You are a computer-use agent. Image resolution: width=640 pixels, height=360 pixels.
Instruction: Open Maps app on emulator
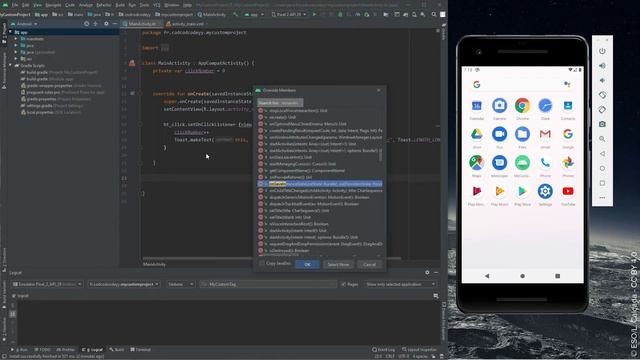(x=476, y=163)
